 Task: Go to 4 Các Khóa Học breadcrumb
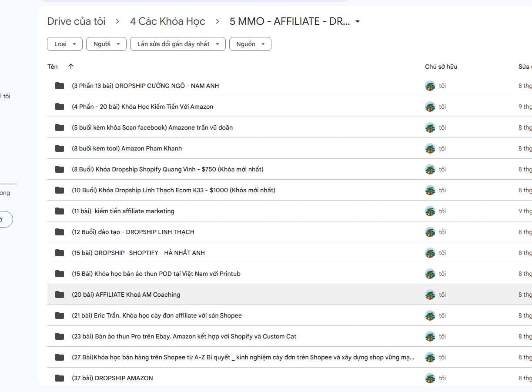pyautogui.click(x=167, y=21)
